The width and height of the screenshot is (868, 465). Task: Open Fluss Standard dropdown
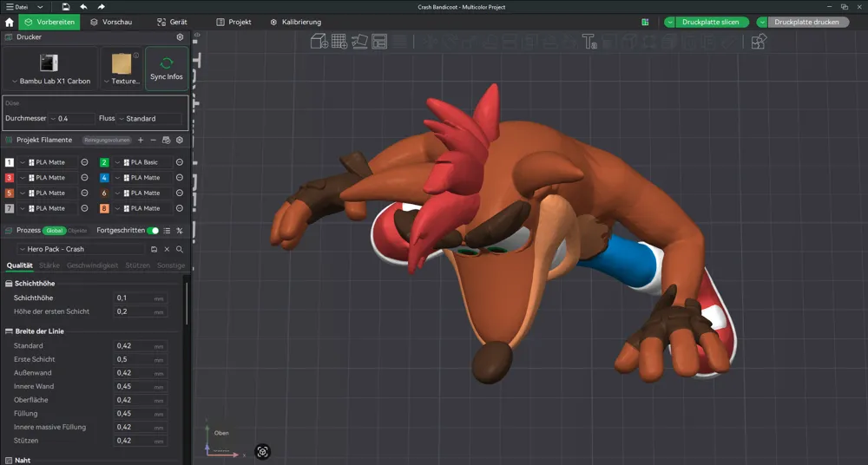(x=149, y=119)
